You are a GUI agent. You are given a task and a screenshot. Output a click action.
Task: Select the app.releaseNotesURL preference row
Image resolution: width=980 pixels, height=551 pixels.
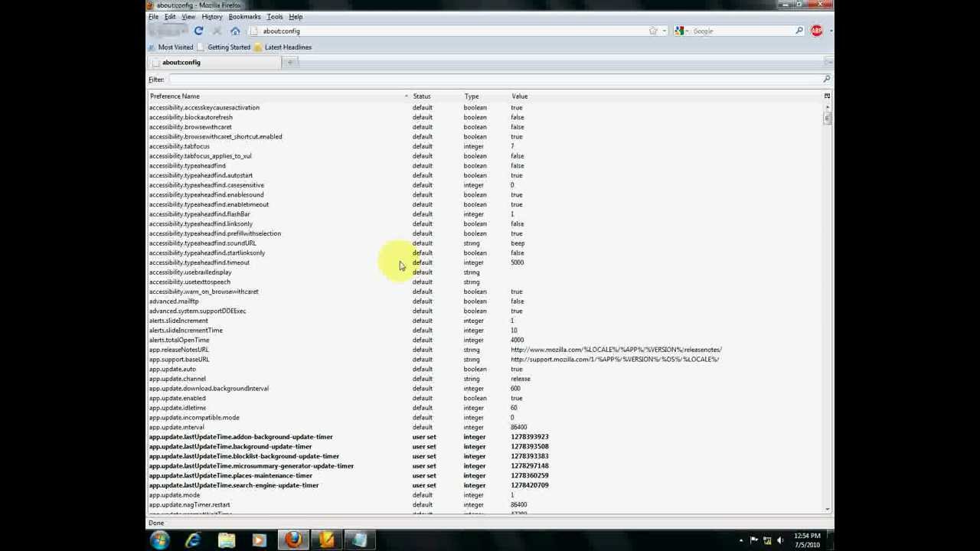485,350
